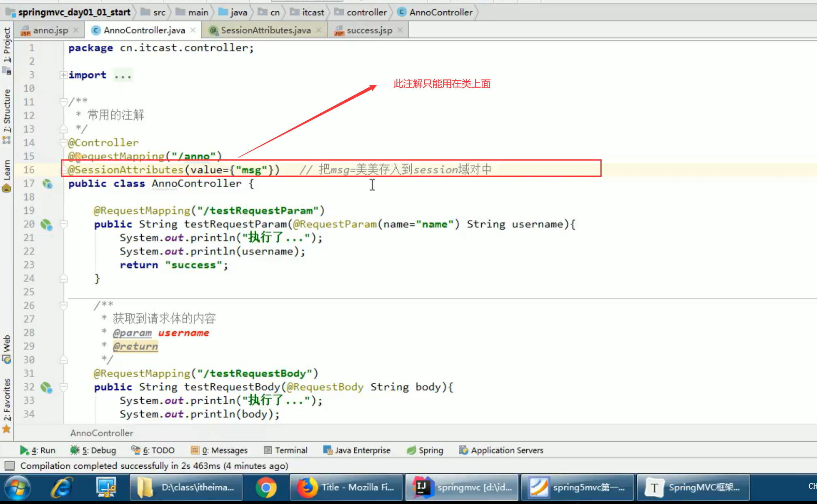The width and height of the screenshot is (817, 504).
Task: Switch to the SessionAttributes.java tab
Action: (x=265, y=30)
